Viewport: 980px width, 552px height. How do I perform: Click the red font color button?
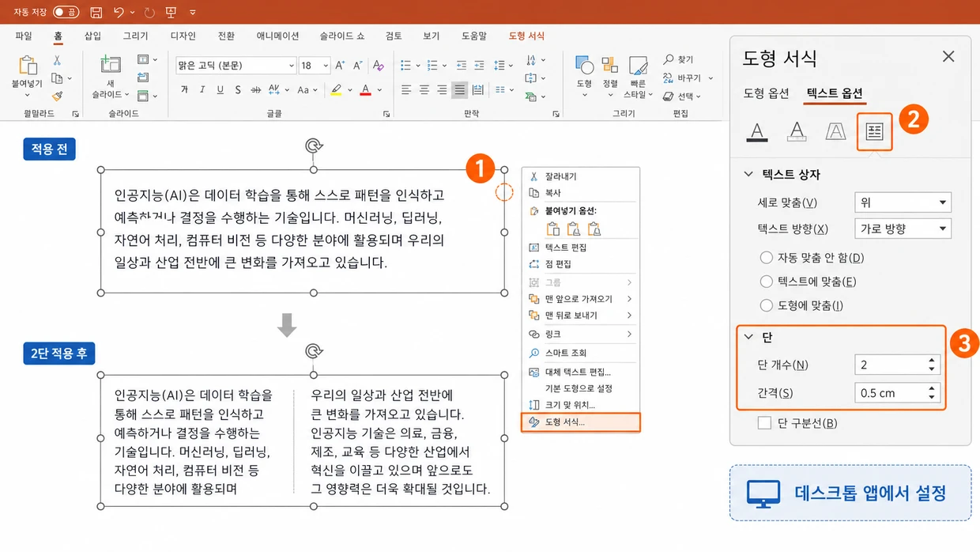[365, 89]
